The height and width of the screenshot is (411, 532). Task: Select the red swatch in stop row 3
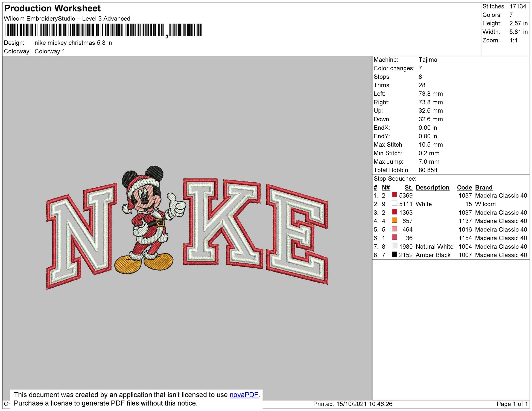point(394,212)
